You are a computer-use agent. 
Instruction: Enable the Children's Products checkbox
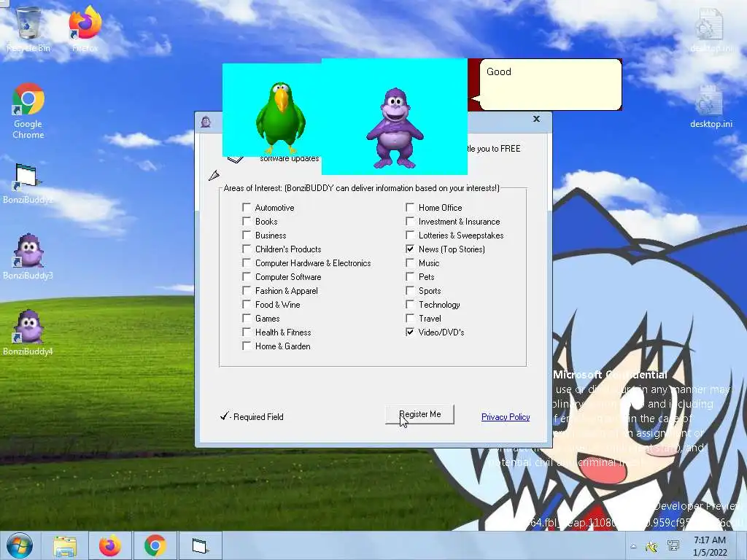247,249
